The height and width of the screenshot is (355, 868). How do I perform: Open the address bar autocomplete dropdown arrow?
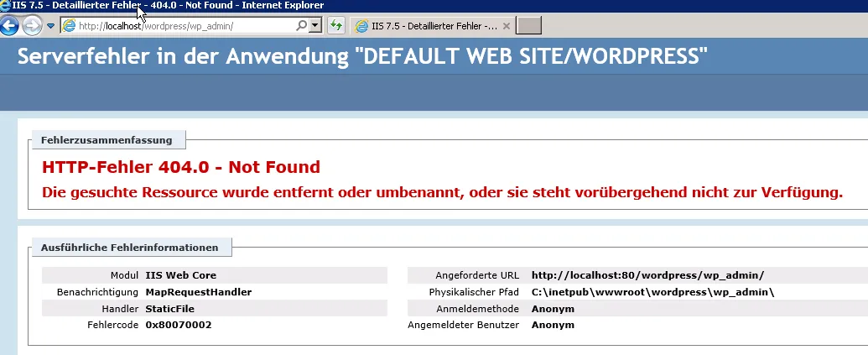(x=315, y=25)
